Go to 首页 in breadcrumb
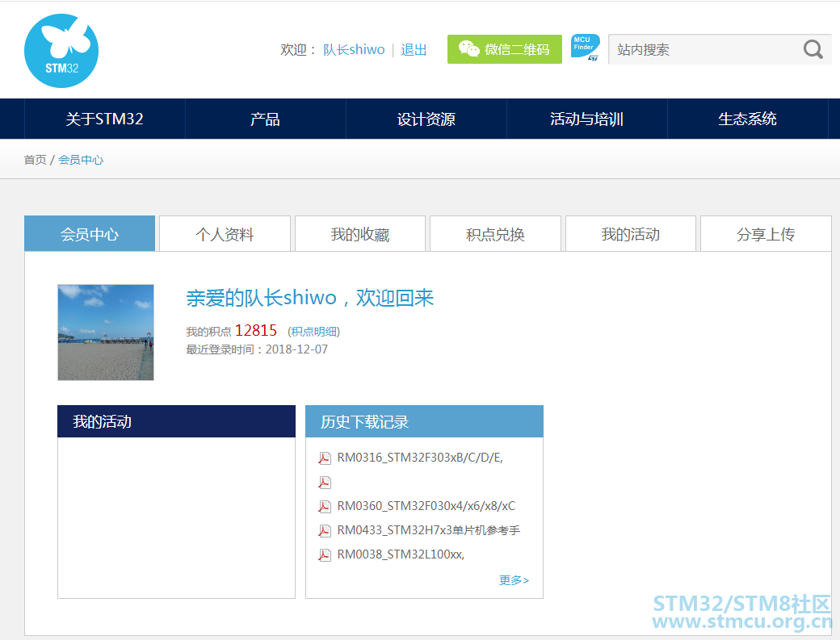This screenshot has height=640, width=840. click(x=35, y=160)
